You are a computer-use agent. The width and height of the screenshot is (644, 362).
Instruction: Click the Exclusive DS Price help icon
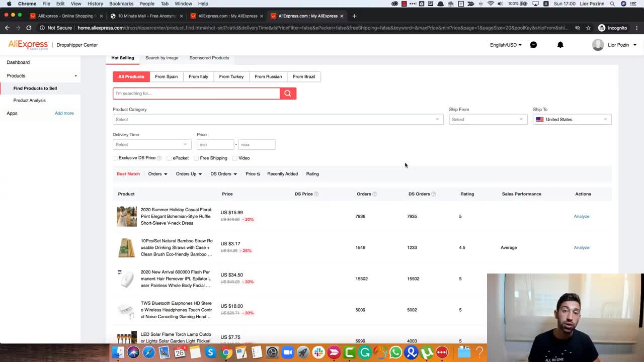point(159,158)
